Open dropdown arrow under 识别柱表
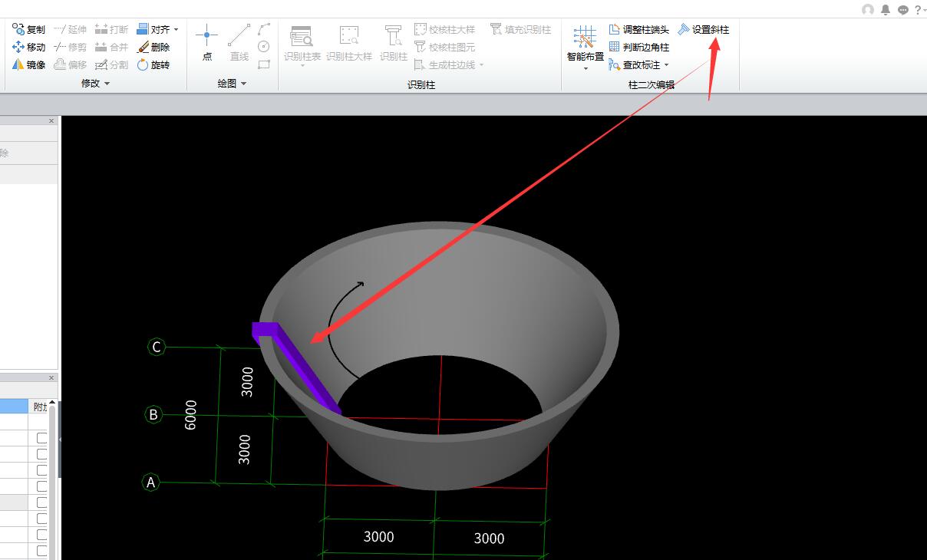 click(302, 67)
